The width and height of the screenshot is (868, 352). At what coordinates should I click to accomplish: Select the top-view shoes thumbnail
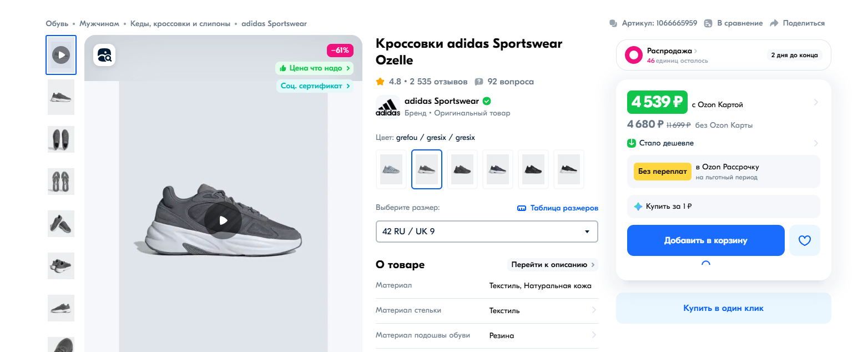[61, 139]
